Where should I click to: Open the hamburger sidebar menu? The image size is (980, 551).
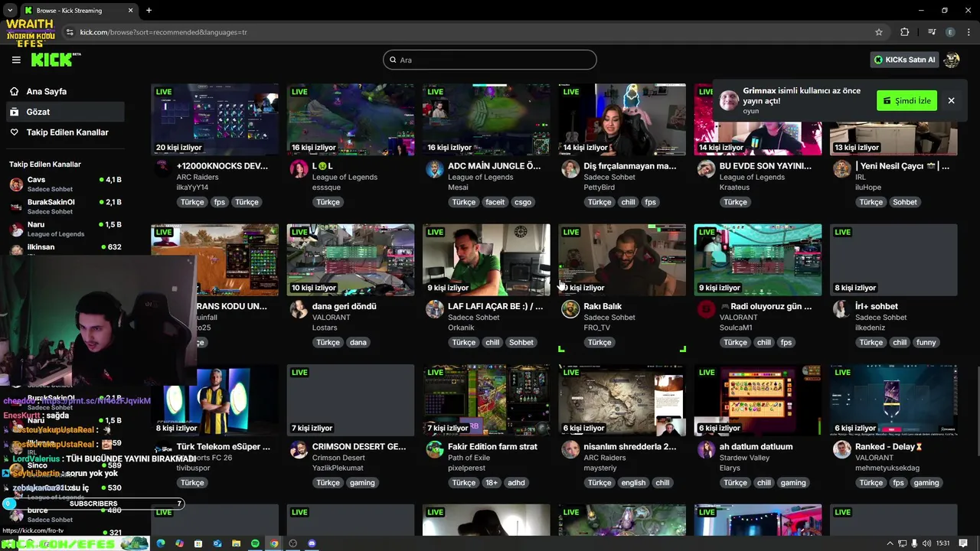click(x=16, y=60)
